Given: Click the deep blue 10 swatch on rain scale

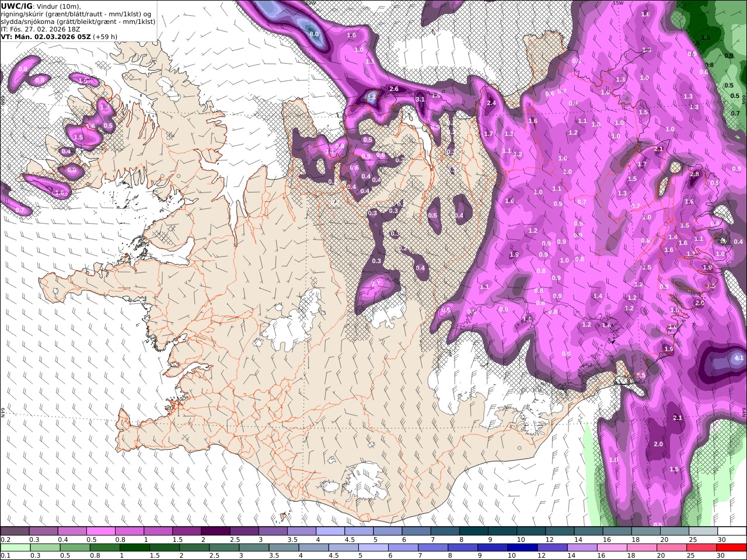Looking at the screenshot, I should point(522,547).
